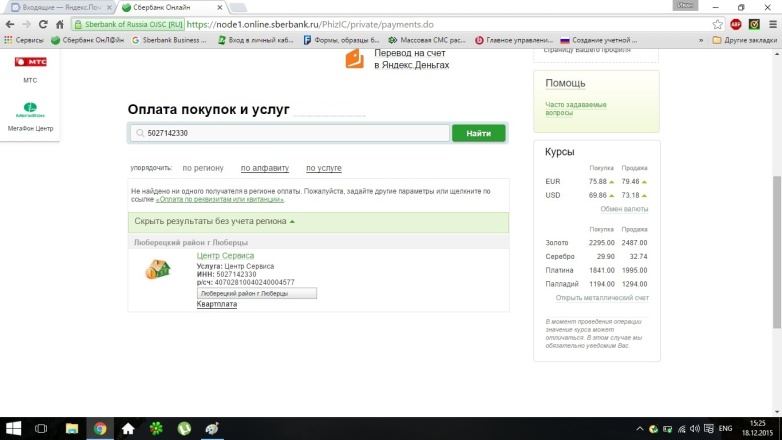
Task: Click the house with coins service icon
Action: tap(158, 269)
